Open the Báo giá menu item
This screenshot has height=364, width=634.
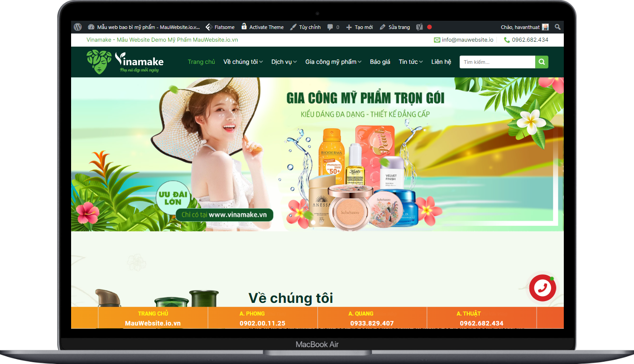pyautogui.click(x=380, y=62)
